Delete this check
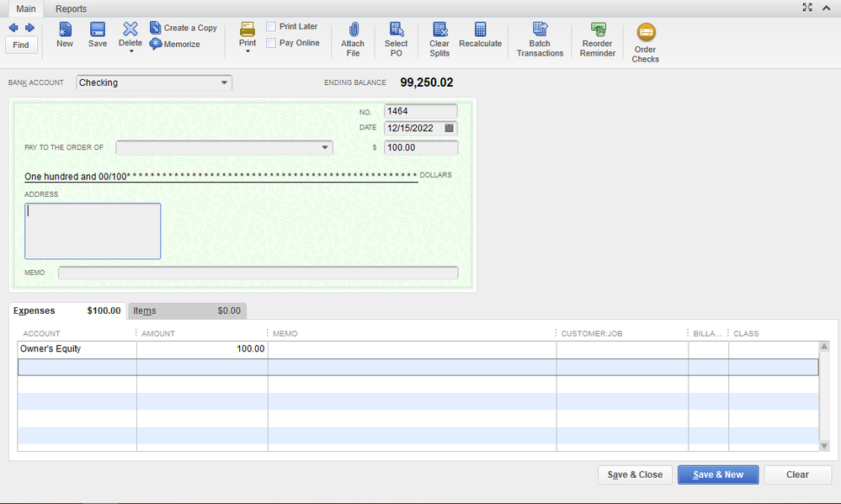Screen dimensions: 841x504 coord(130,34)
